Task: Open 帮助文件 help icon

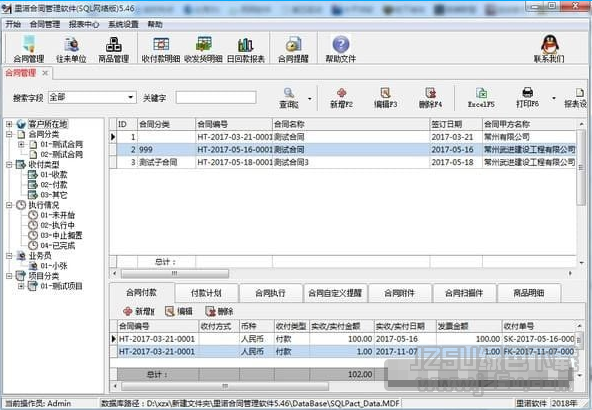Action: coord(341,49)
